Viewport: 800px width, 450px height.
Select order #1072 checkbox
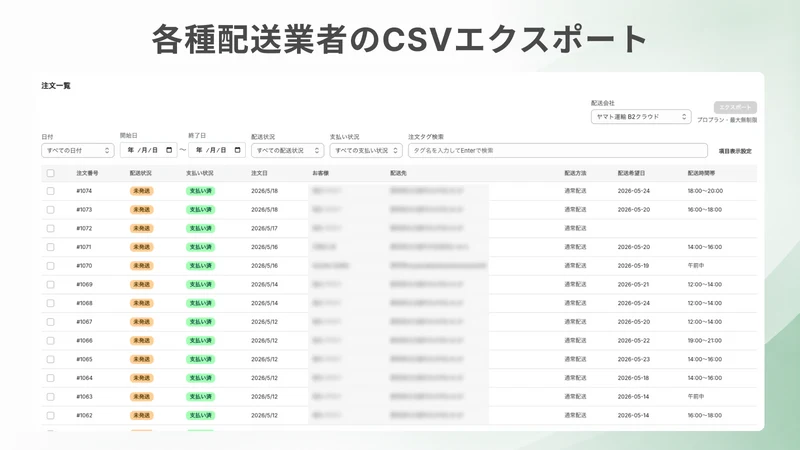pyautogui.click(x=51, y=228)
